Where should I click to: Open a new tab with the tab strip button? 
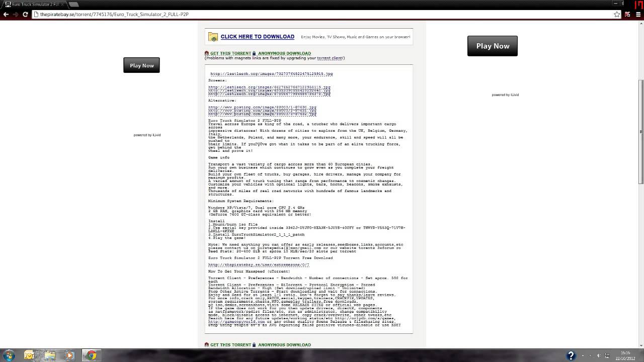click(x=73, y=5)
